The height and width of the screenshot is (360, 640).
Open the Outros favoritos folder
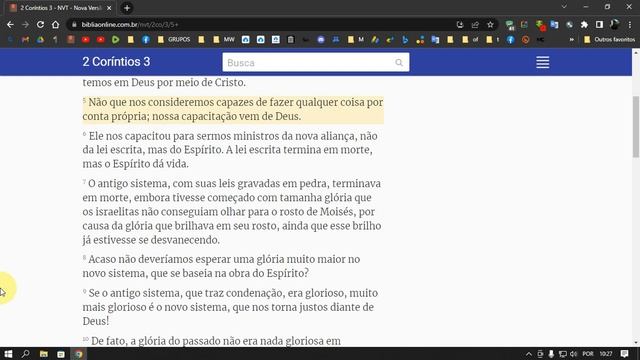tap(610, 40)
